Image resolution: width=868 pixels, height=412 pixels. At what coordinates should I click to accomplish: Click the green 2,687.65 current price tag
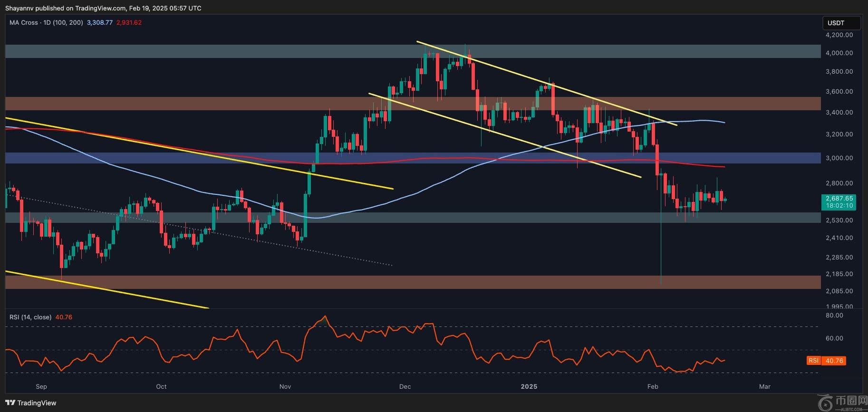[x=839, y=199]
